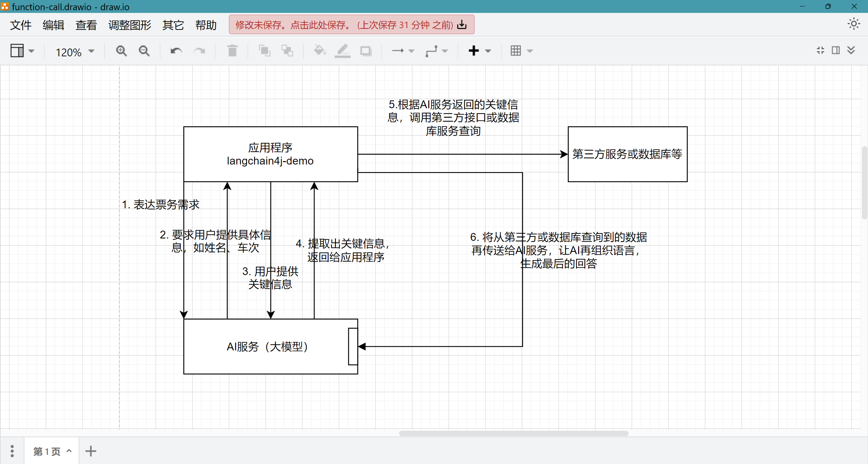Open the 调整图形 menu

(130, 25)
